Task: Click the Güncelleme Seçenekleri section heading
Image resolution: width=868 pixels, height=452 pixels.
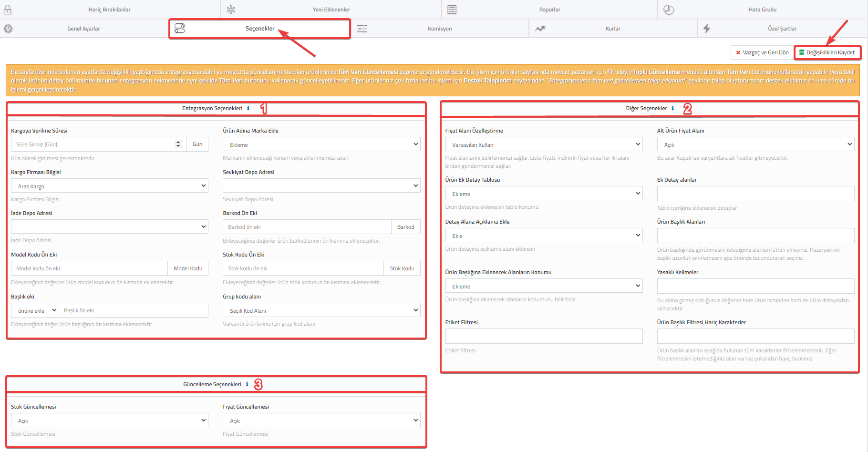Action: (212, 384)
